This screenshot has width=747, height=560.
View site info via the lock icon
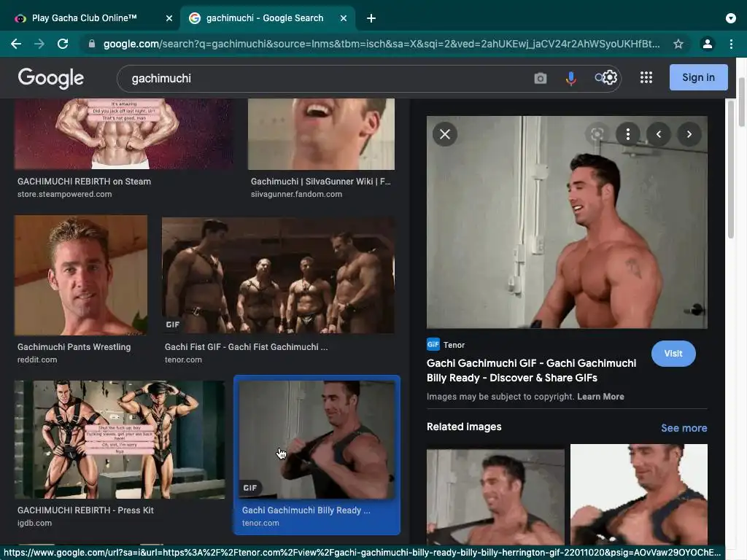92,44
